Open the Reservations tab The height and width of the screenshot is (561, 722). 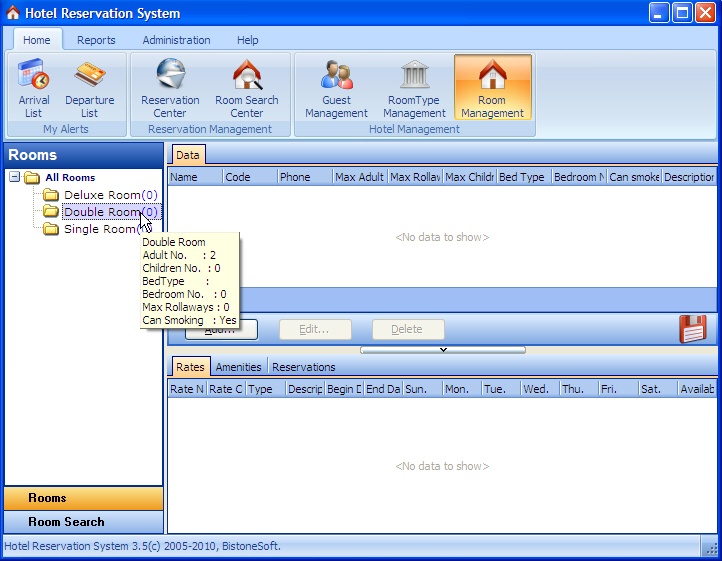tap(304, 367)
